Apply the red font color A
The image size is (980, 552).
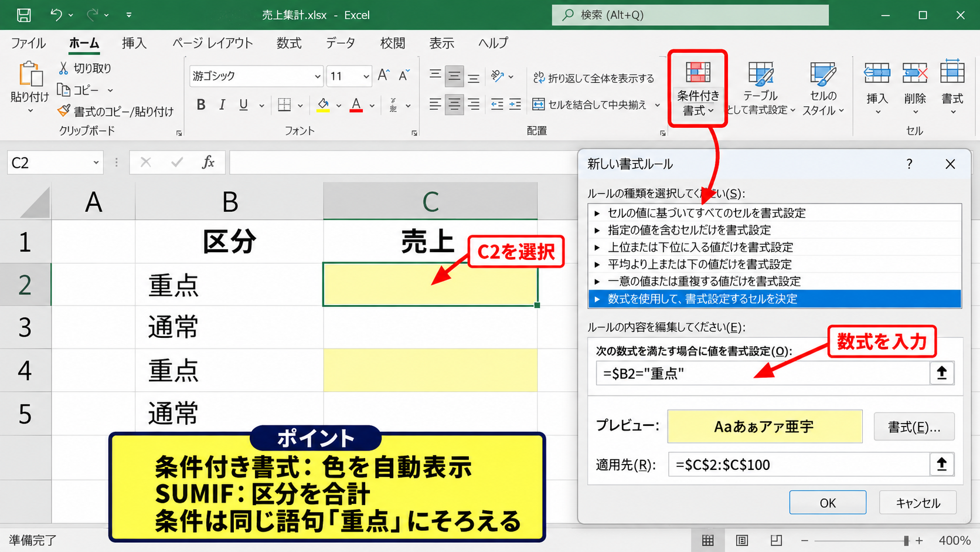tap(356, 105)
